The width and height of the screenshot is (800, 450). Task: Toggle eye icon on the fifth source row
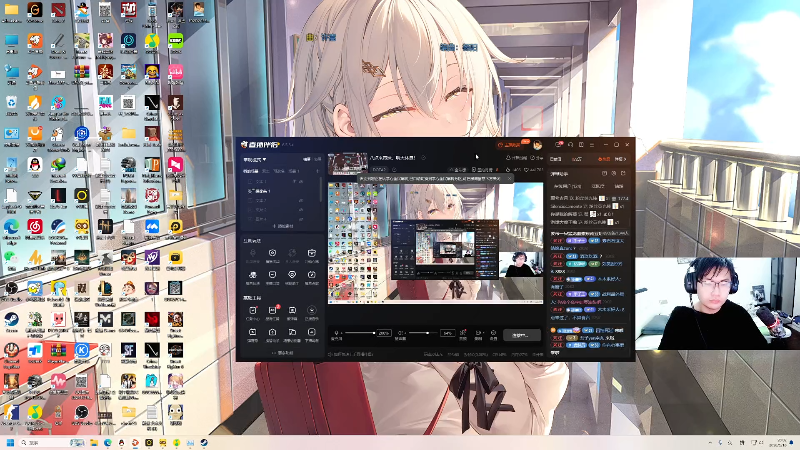[301, 219]
